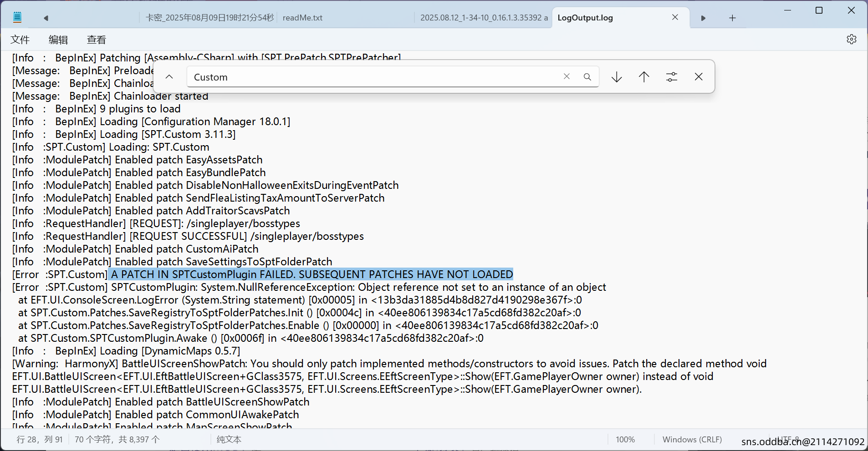Click the 纯文本 status entry

pos(229,440)
